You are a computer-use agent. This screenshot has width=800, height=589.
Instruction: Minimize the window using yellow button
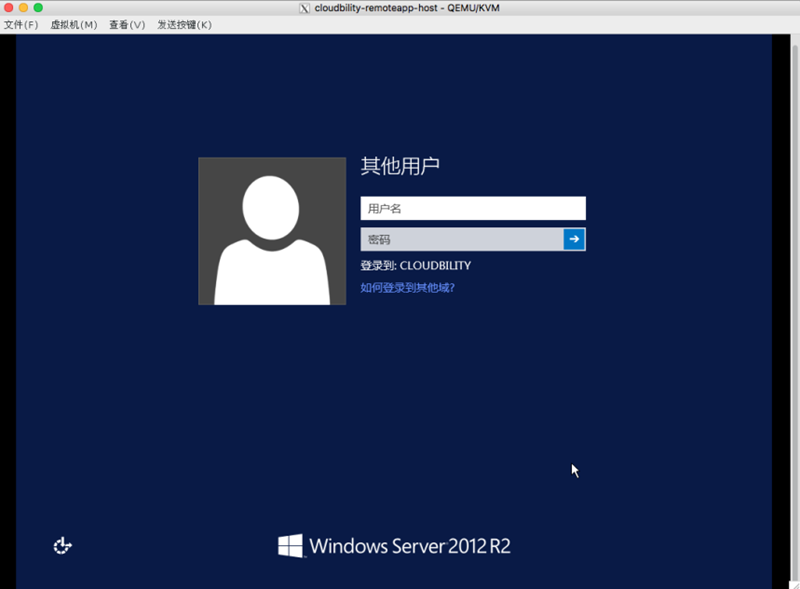(x=24, y=8)
